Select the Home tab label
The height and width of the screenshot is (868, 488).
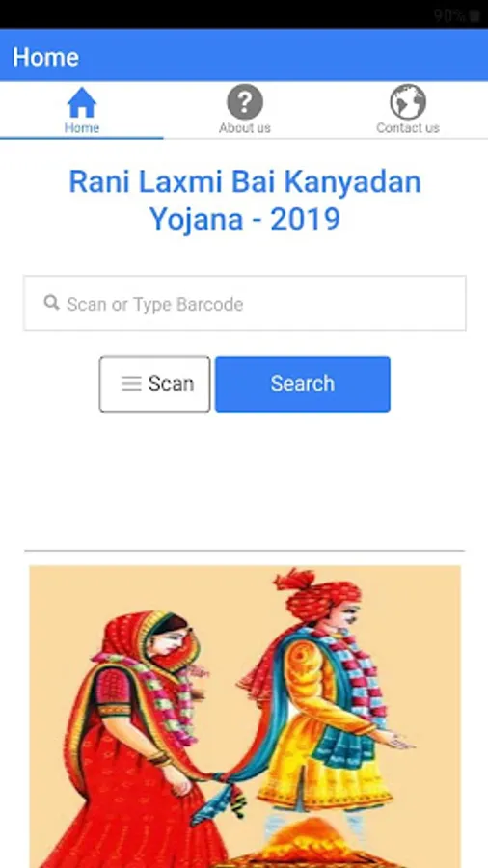82,128
